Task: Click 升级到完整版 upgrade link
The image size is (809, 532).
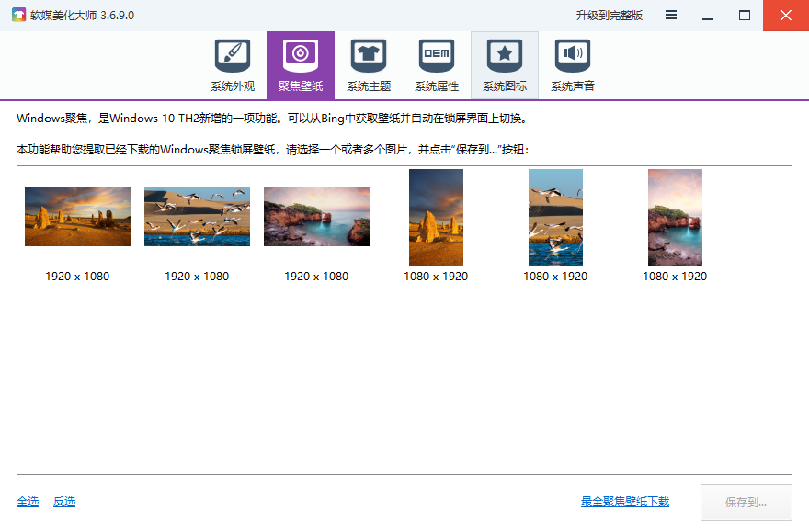Action: (610, 16)
